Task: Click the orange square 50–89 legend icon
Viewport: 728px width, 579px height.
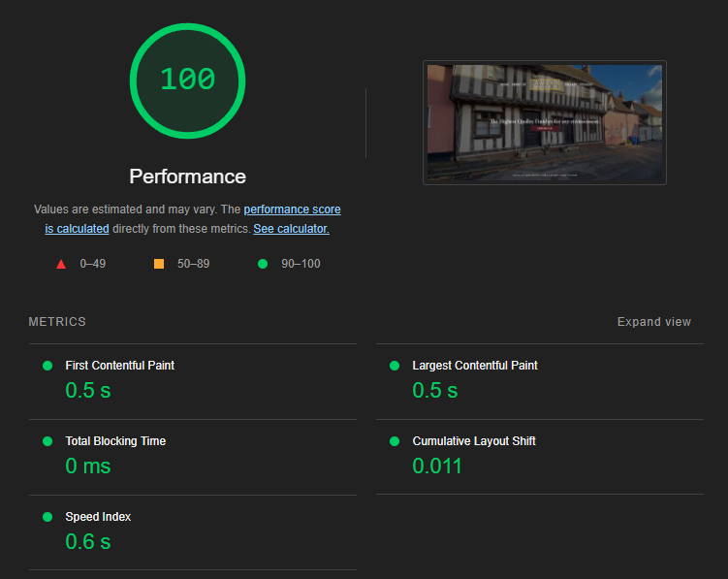Action: [x=159, y=264]
